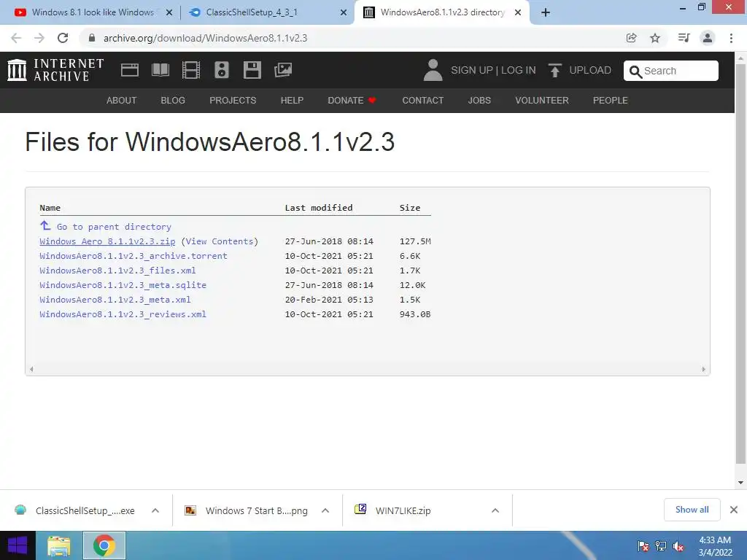Expand options for Windows 7 Start B png download
Viewport: 747px width, 560px height.
point(325,510)
